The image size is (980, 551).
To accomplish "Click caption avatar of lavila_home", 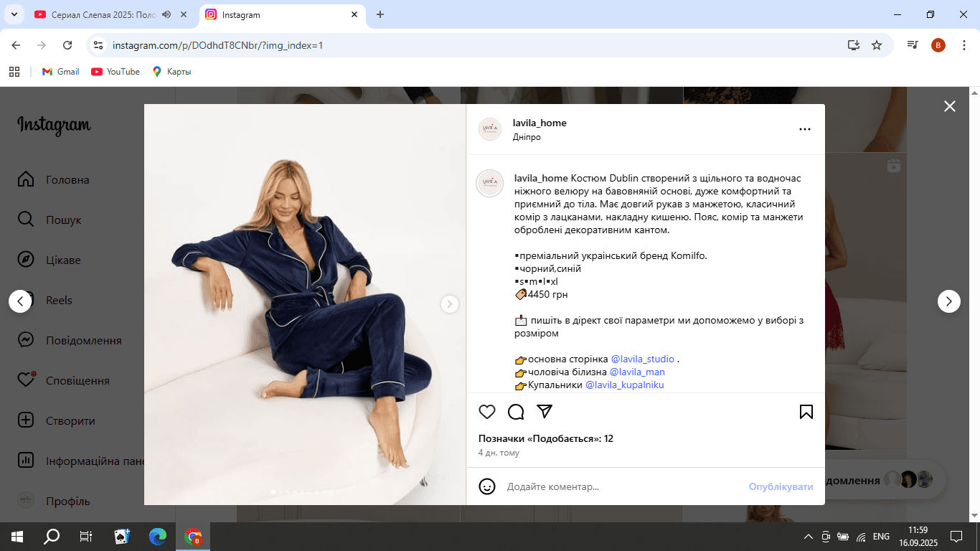I will pyautogui.click(x=490, y=184).
